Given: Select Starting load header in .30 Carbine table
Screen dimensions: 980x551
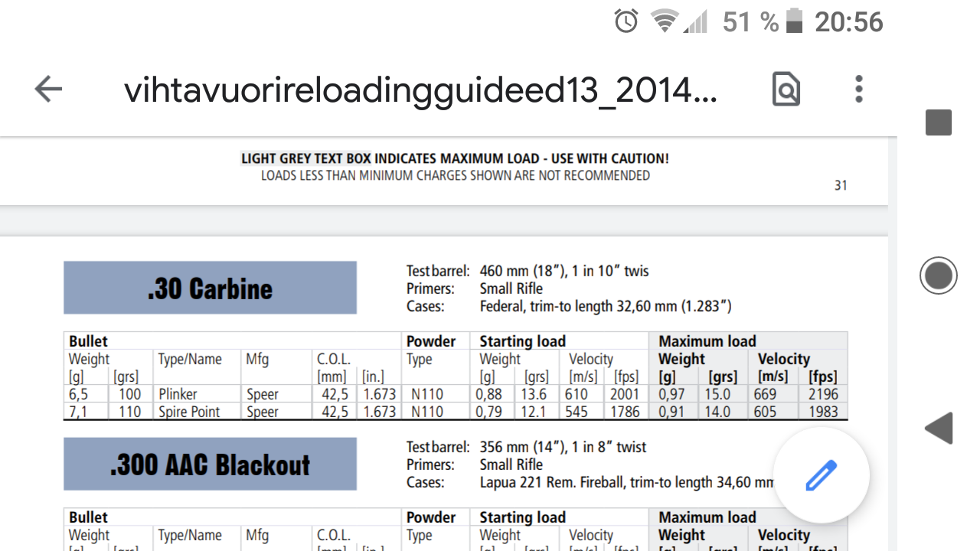Looking at the screenshot, I should 522,341.
